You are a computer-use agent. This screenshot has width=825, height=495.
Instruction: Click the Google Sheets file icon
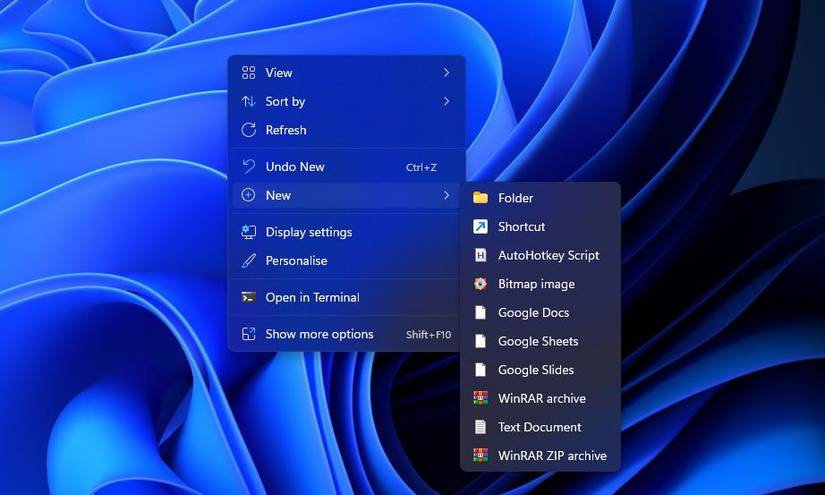480,341
